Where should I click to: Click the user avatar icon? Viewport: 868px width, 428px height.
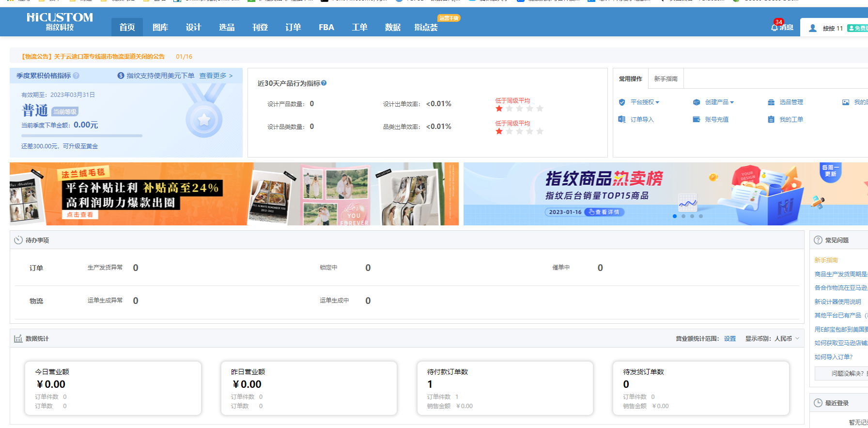(x=813, y=28)
